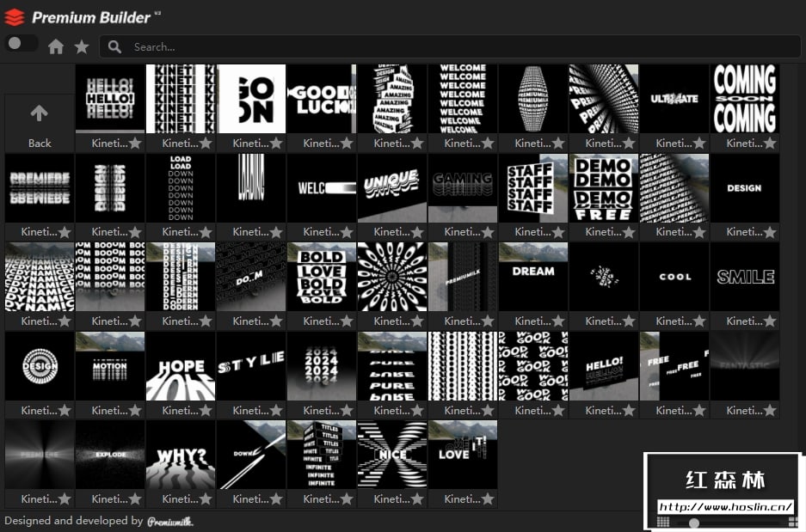The width and height of the screenshot is (806, 532).
Task: Go to the home screen icon
Action: [x=56, y=47]
